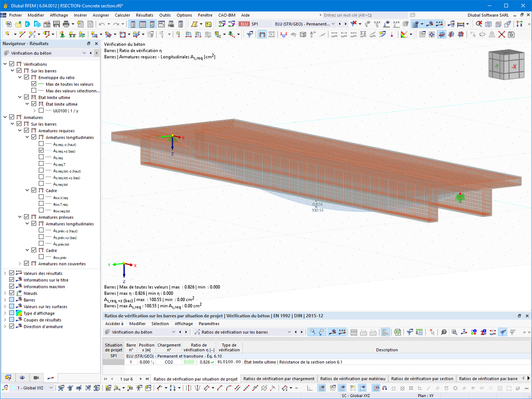Open the Résultats menu

144,15
